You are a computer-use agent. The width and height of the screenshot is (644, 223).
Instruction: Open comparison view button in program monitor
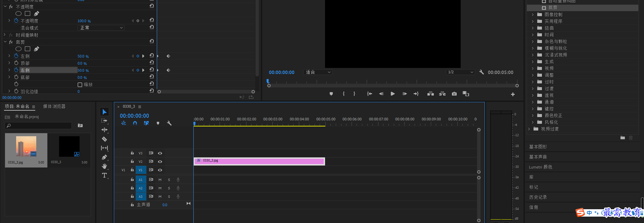(x=466, y=94)
